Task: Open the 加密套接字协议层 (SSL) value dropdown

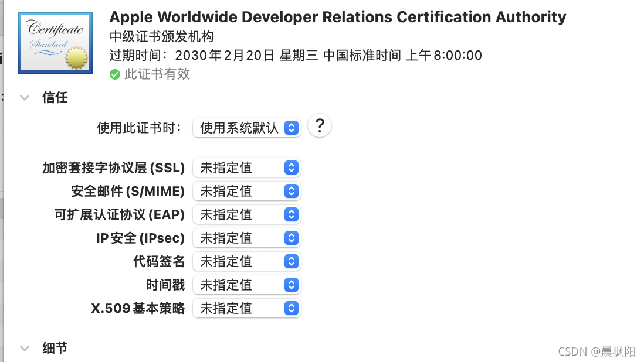Action: click(246, 168)
